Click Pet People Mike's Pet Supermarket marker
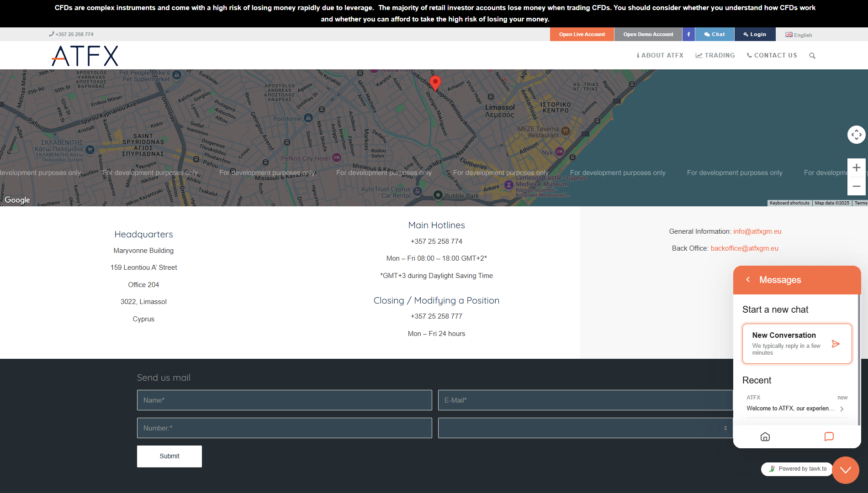 tap(177, 75)
